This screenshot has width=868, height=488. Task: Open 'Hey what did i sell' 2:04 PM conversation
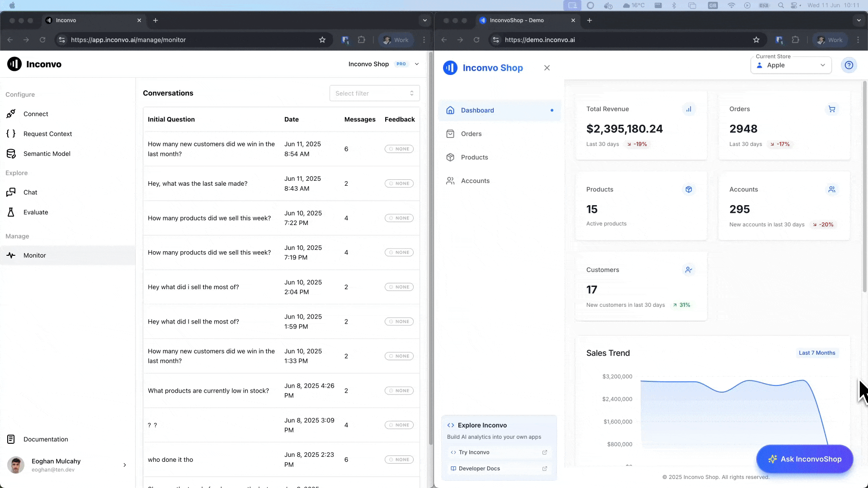coord(281,287)
